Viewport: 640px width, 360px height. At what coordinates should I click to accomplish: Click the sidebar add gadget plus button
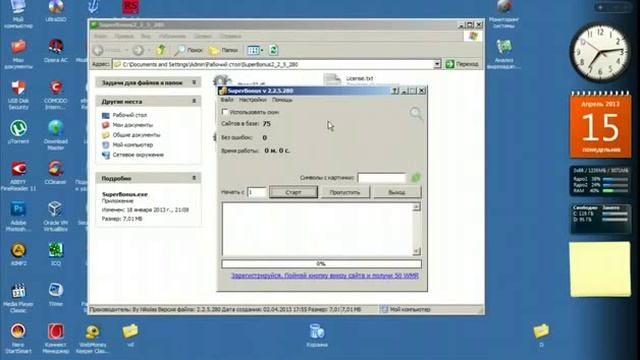coord(600,7)
